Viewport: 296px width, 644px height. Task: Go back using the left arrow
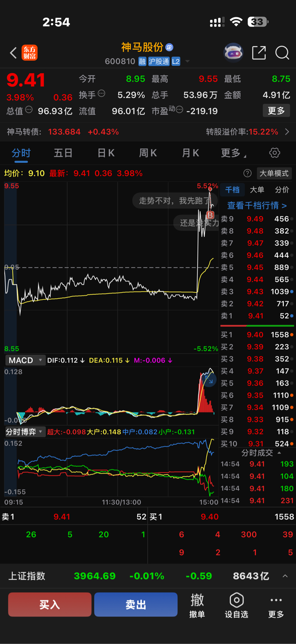[13, 53]
